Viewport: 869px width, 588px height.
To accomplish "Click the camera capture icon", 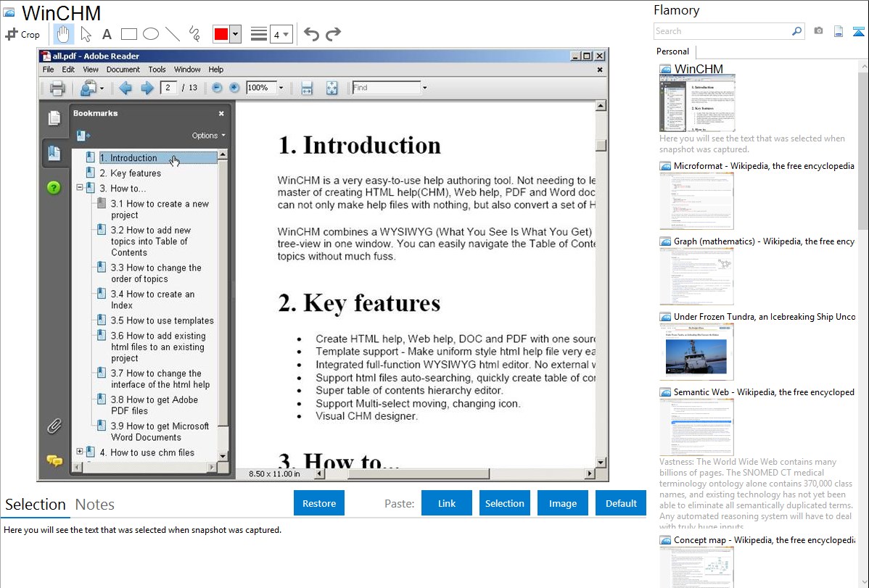I will point(818,31).
